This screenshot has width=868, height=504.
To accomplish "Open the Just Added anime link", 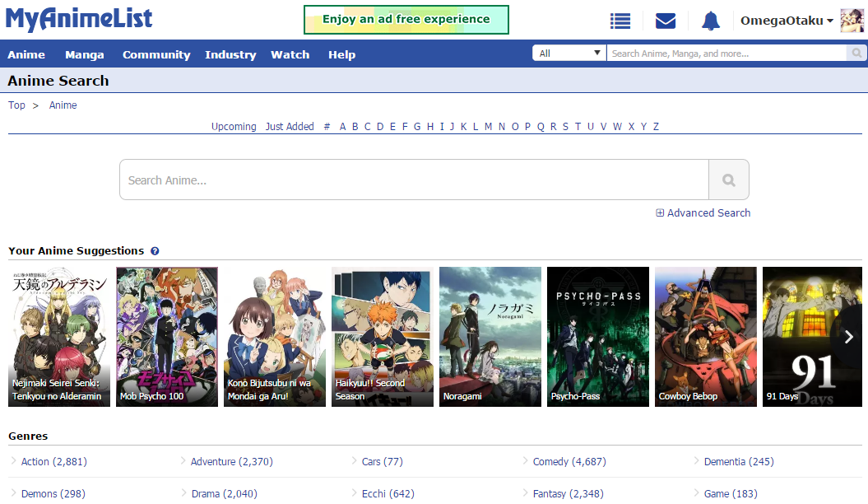I will click(290, 126).
